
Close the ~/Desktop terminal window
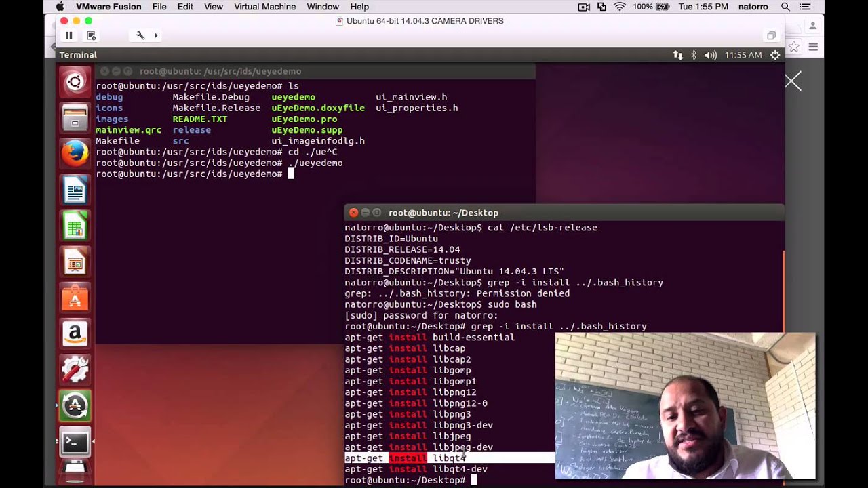[x=353, y=213]
